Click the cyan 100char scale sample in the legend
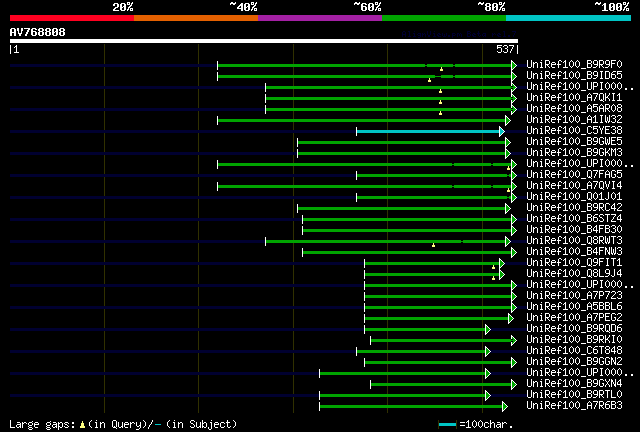This screenshot has height=432, width=640. [447, 425]
